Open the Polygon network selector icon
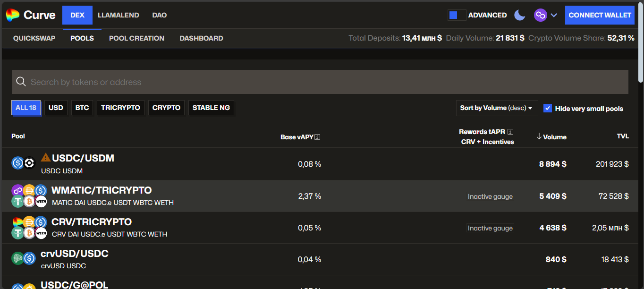 541,15
